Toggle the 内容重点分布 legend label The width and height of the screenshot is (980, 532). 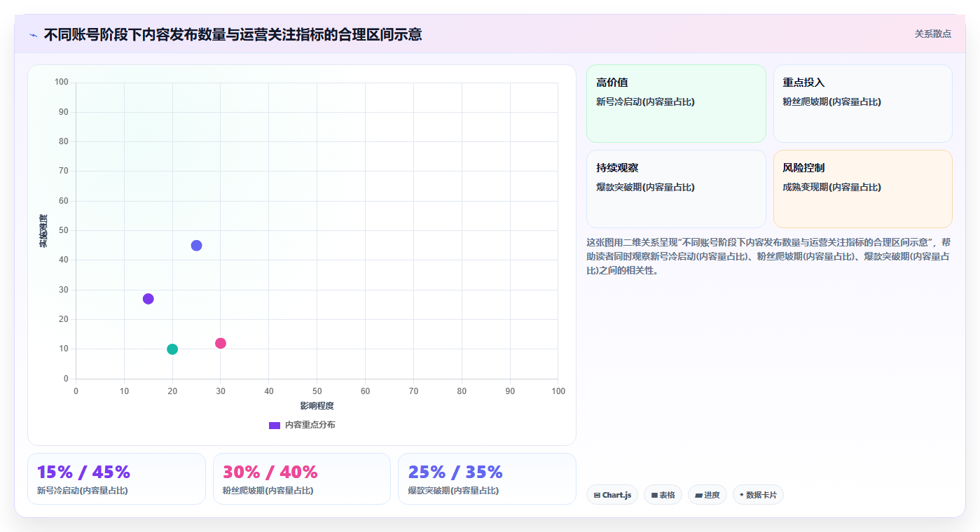pyautogui.click(x=310, y=425)
